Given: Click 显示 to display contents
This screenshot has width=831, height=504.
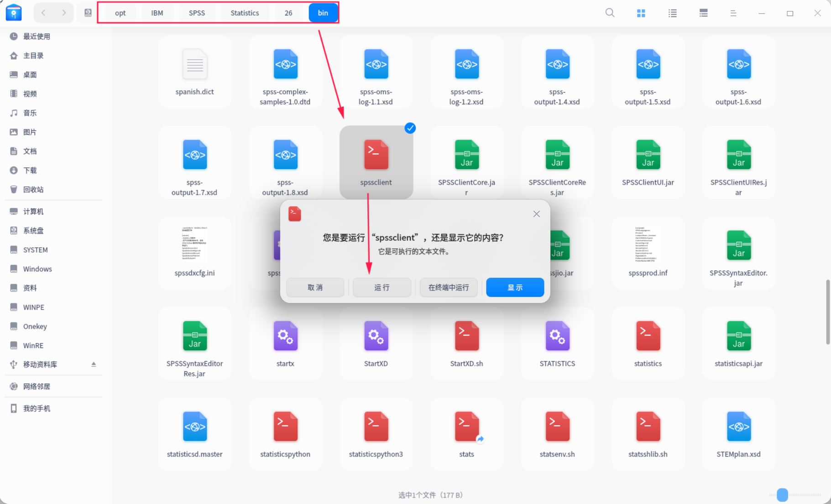Looking at the screenshot, I should (515, 287).
